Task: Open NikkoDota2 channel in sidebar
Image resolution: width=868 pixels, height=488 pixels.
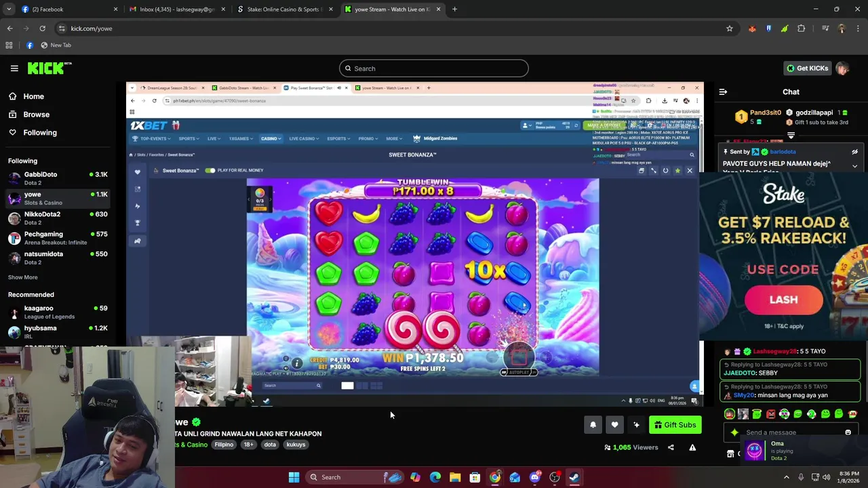Action: click(58, 218)
